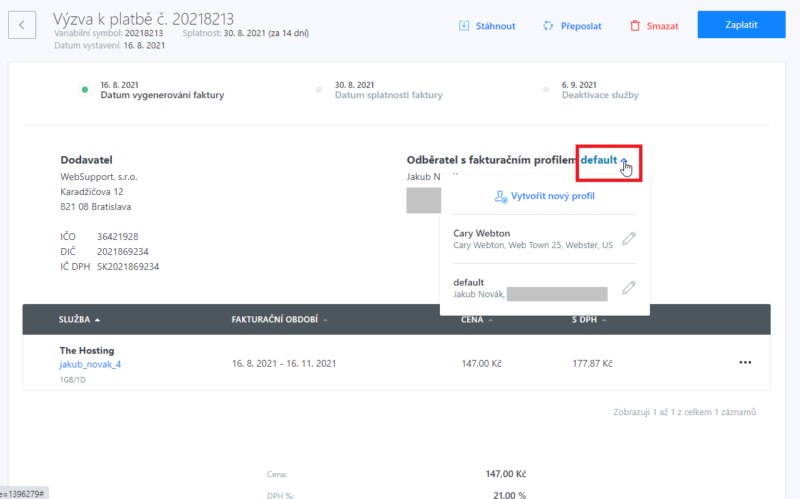This screenshot has height=499, width=800.
Task: Click the Stáhnout link
Action: (495, 26)
